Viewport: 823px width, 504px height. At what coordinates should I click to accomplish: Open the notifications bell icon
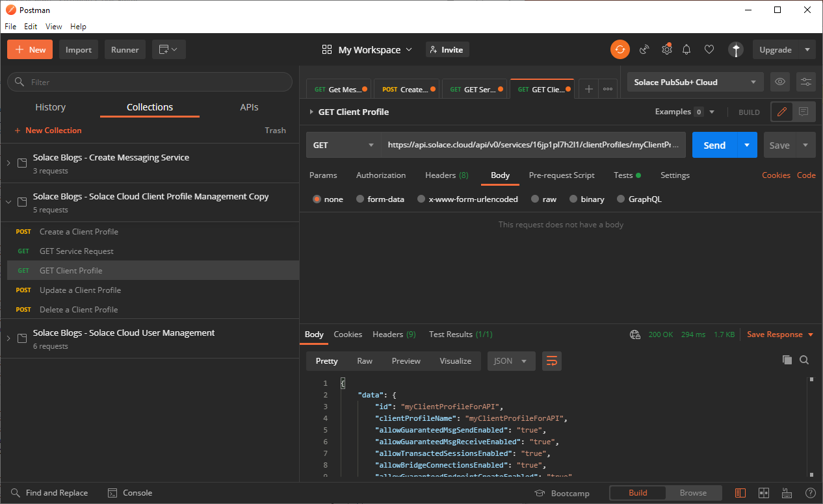[x=686, y=49]
